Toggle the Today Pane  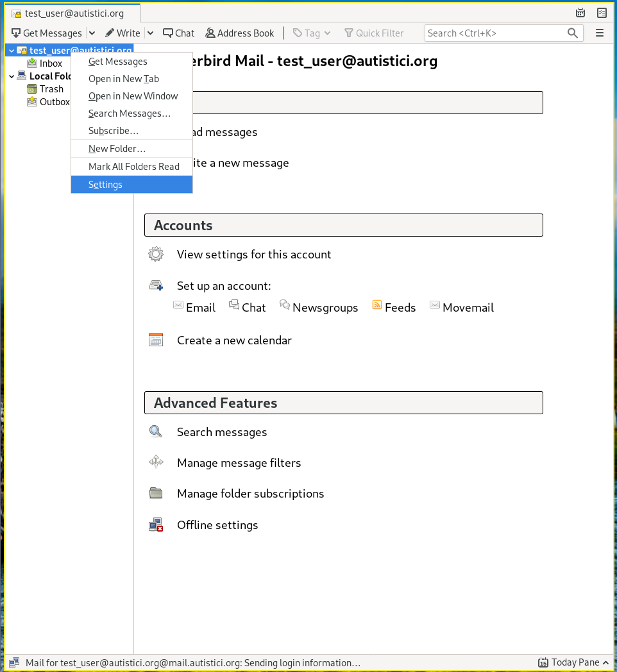573,662
